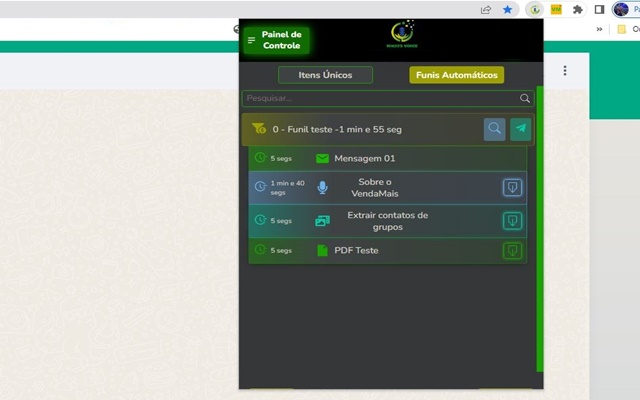
Task: Click the search magnifier icon in Pesquisar field
Action: point(525,98)
